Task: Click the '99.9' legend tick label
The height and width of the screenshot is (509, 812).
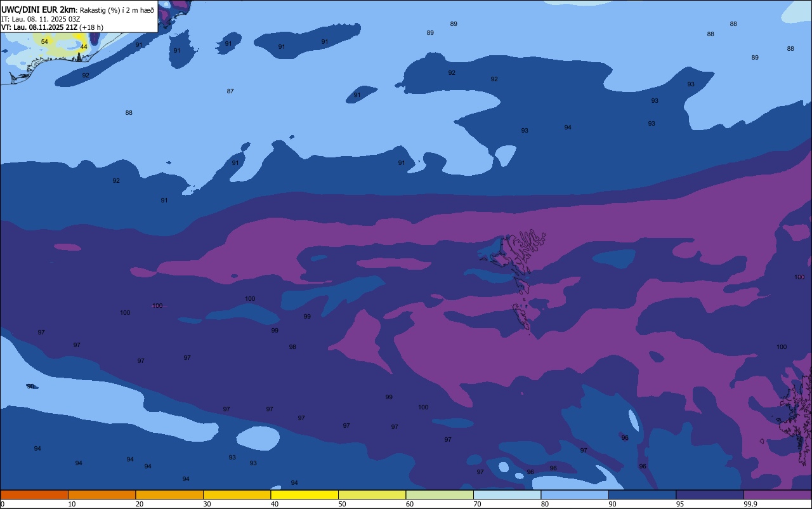Action: (x=751, y=504)
